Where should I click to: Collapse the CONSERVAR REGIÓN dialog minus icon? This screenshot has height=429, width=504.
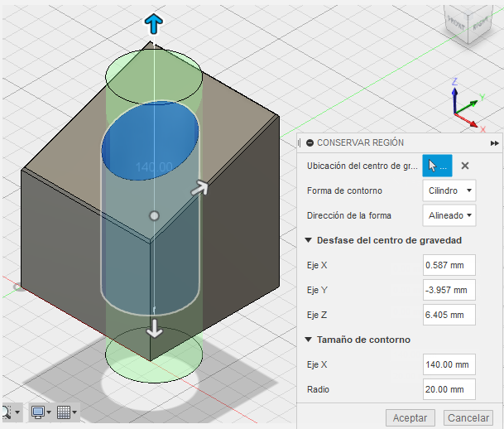pyautogui.click(x=310, y=142)
